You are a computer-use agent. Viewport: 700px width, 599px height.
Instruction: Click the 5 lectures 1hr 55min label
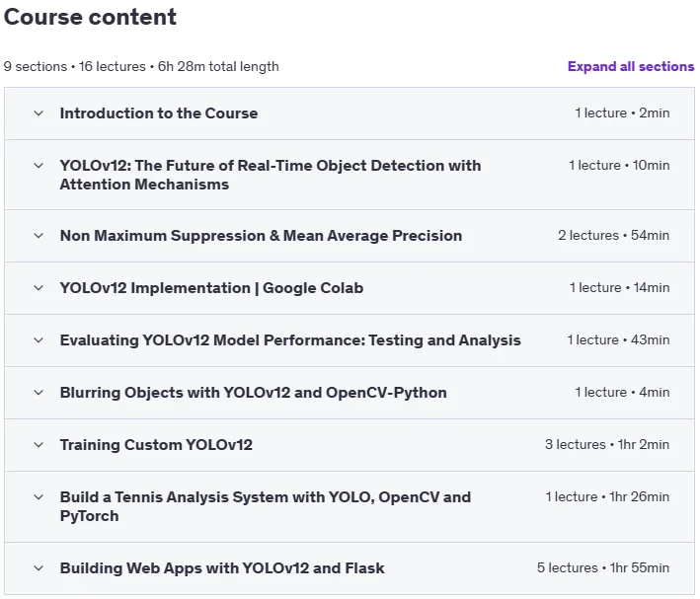[x=603, y=567]
